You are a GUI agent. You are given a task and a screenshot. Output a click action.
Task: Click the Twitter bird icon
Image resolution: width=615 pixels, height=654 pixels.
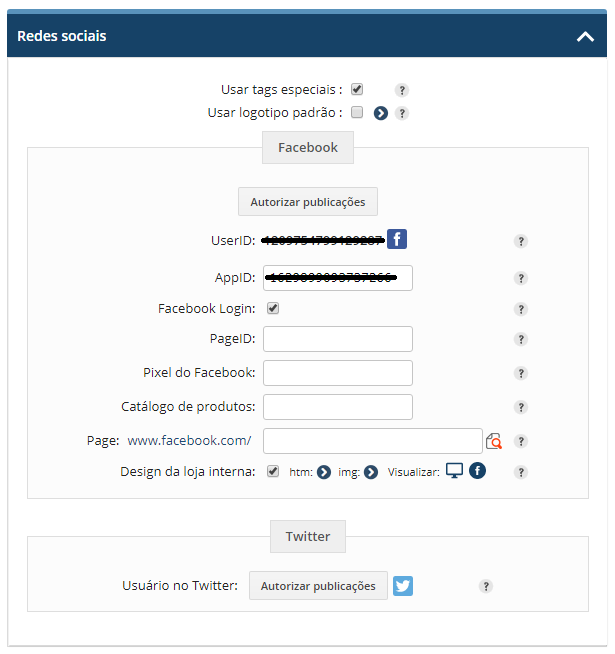(403, 586)
